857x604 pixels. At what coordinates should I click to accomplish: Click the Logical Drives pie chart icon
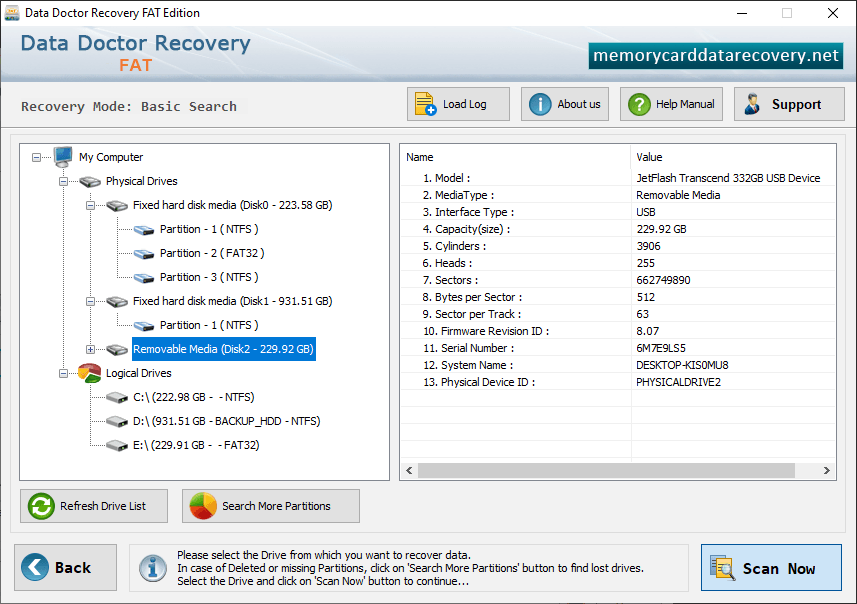pos(90,373)
